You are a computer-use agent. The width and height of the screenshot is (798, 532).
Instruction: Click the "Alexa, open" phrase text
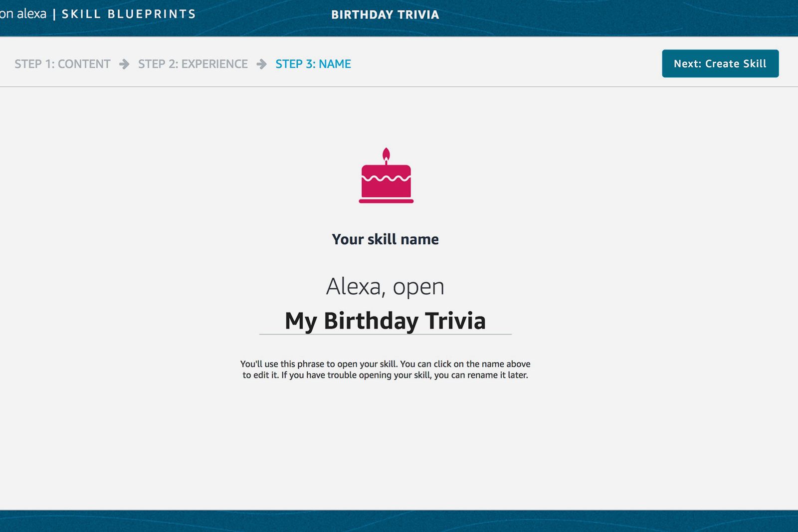tap(385, 287)
